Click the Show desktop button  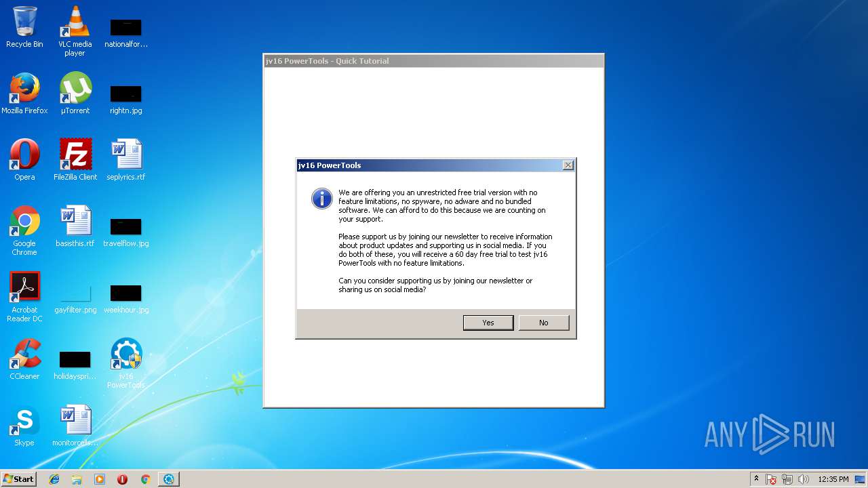point(861,479)
